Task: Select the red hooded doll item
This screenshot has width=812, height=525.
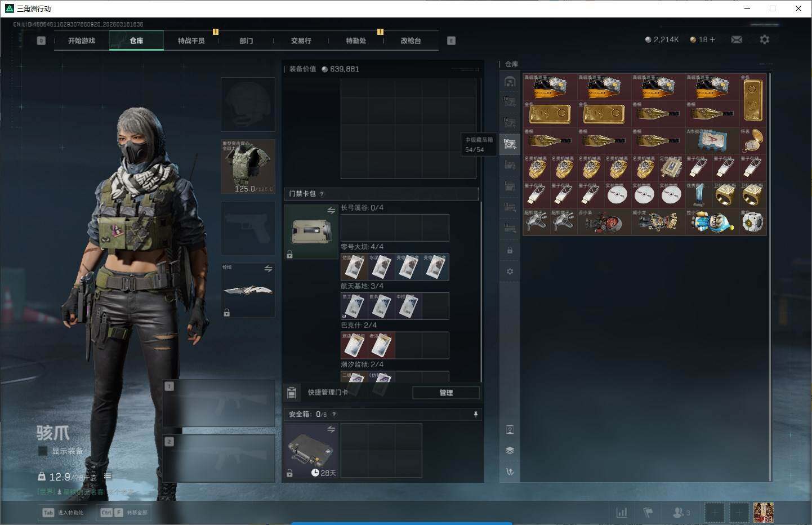Action: click(x=604, y=222)
